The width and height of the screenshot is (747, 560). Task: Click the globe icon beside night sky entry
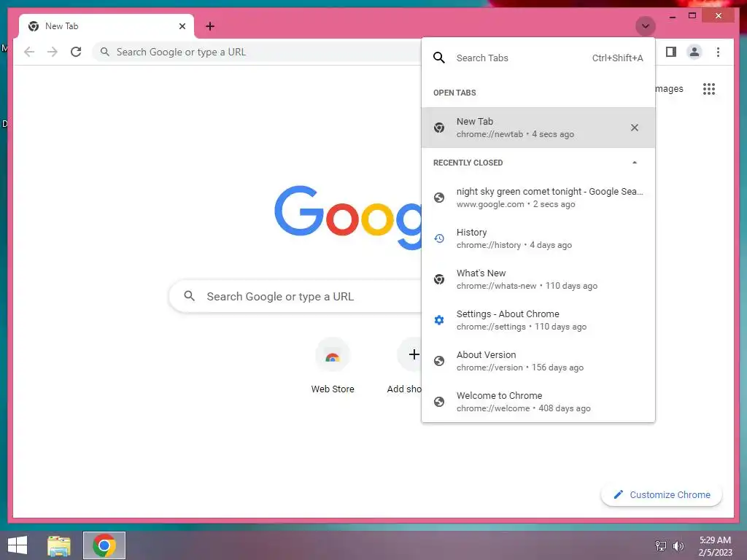click(x=438, y=198)
